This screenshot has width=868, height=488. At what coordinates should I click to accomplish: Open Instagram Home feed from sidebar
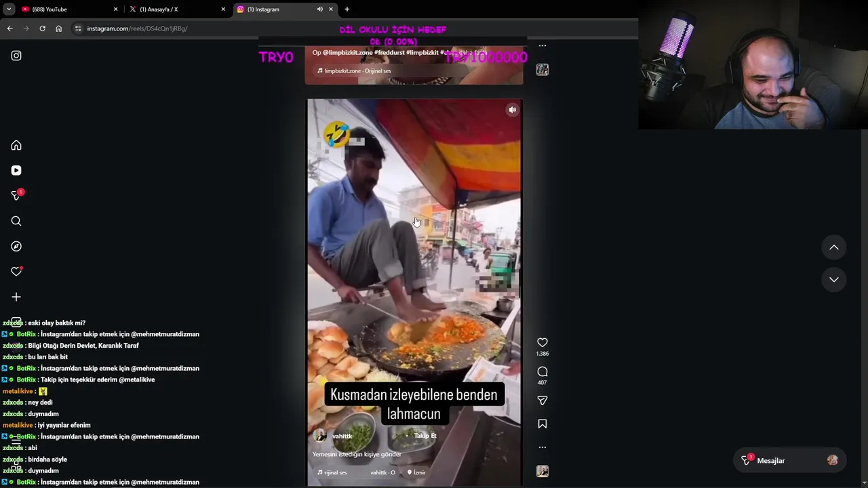16,145
